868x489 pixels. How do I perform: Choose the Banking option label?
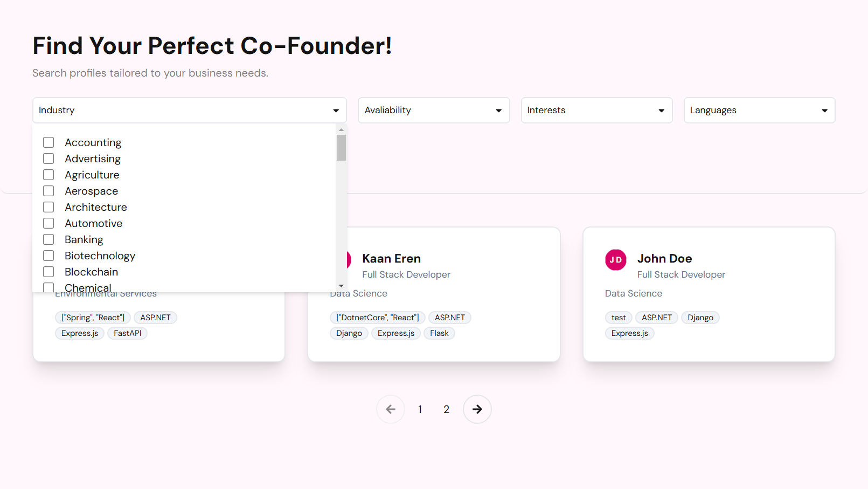click(84, 239)
